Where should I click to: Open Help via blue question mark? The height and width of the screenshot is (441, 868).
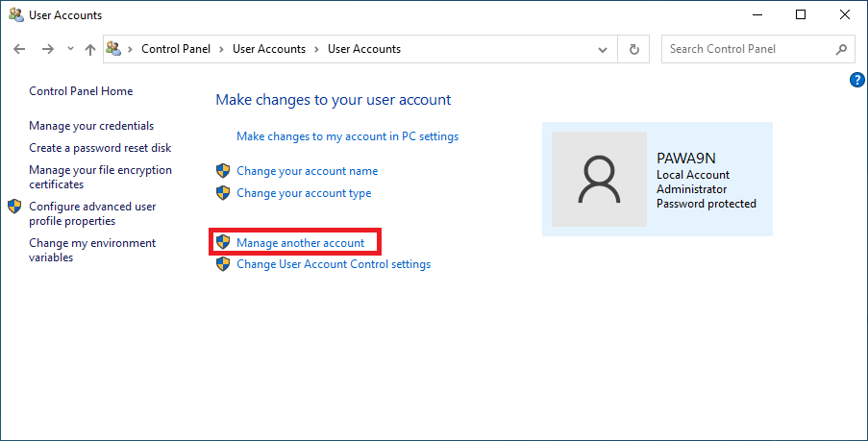coord(857,80)
